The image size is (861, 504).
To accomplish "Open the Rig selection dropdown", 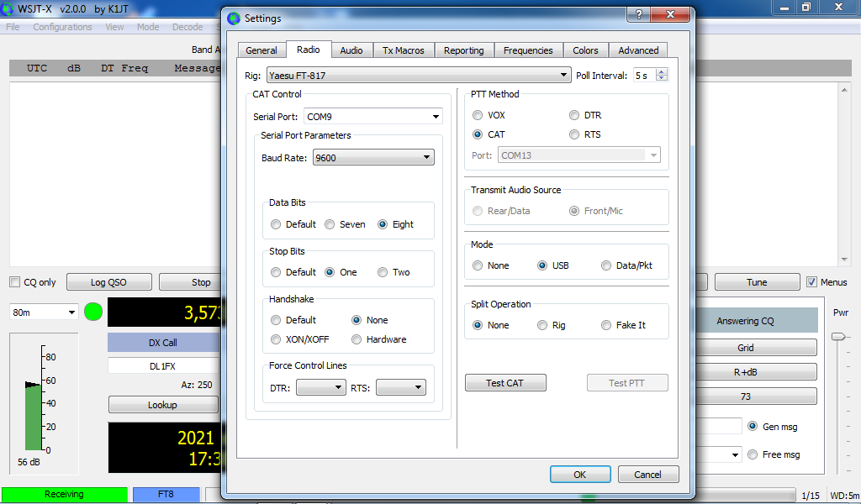I will pos(418,76).
